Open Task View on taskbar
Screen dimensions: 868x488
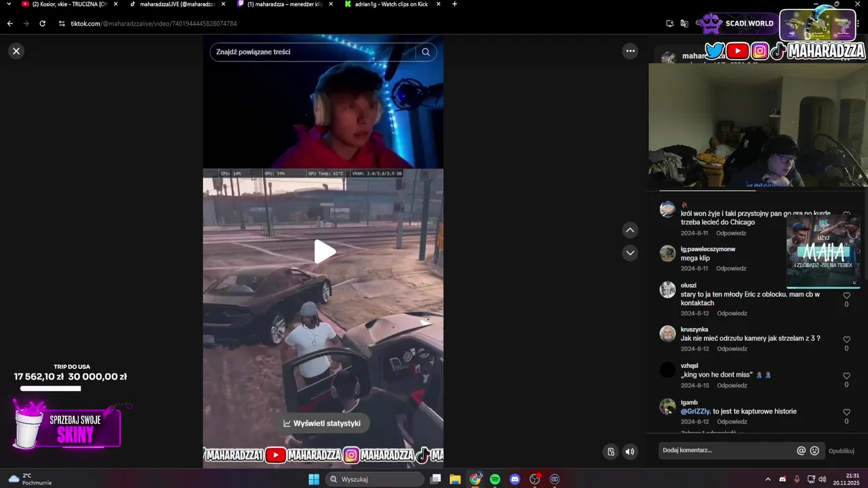point(435,479)
